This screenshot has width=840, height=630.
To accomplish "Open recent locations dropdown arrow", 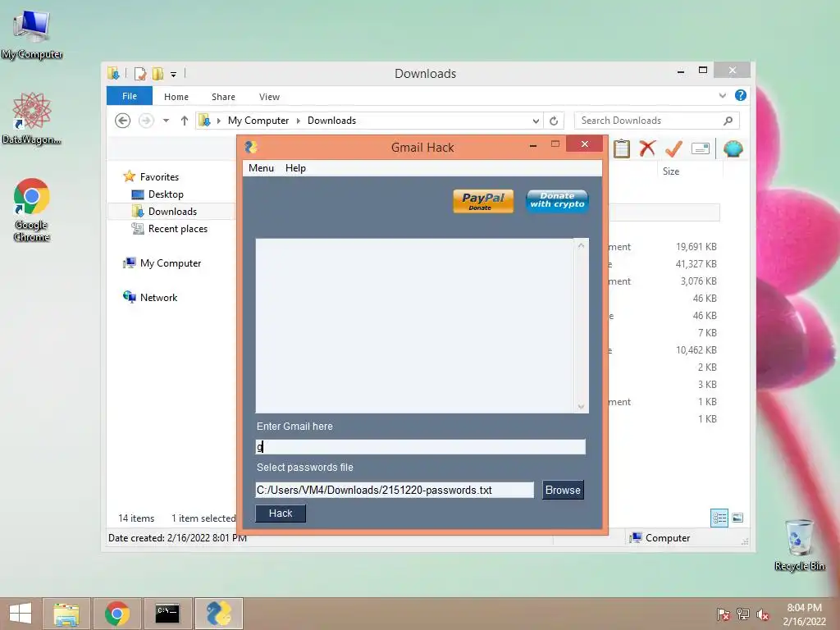I will click(x=166, y=121).
